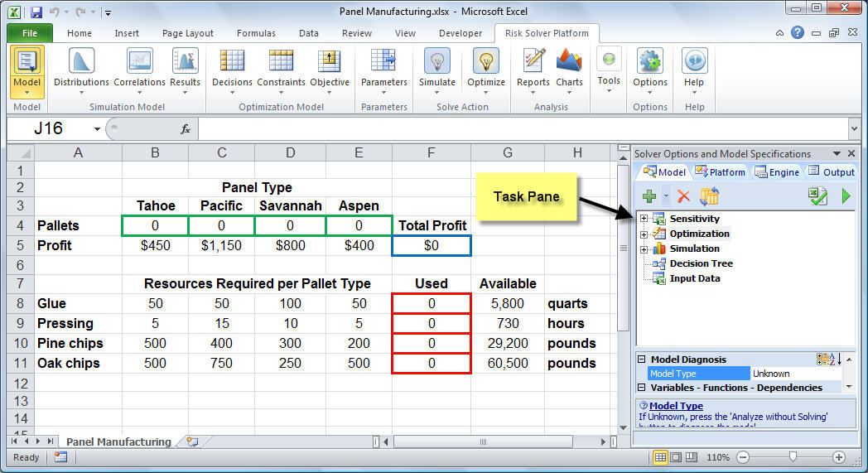
Task: Click the Analyze without Solving icon
Action: click(818, 196)
